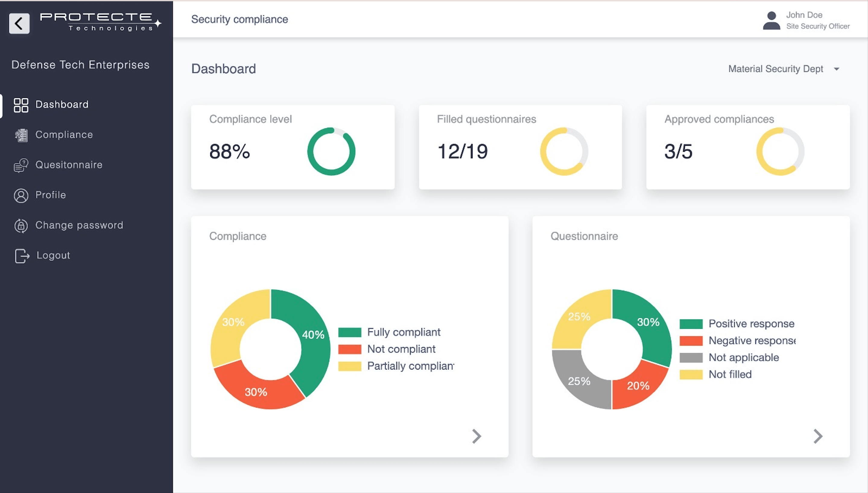Go to Change password menu item
The image size is (868, 493).
coord(79,225)
